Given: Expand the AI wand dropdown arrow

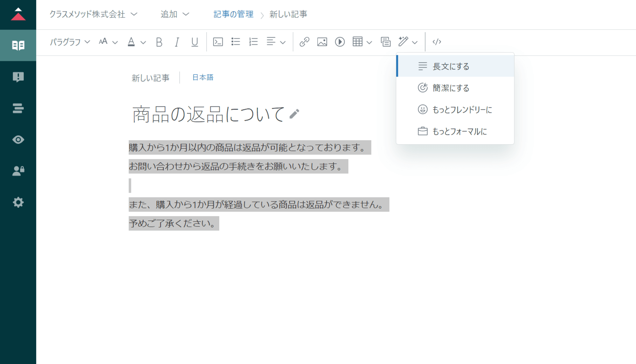Looking at the screenshot, I should pos(415,42).
